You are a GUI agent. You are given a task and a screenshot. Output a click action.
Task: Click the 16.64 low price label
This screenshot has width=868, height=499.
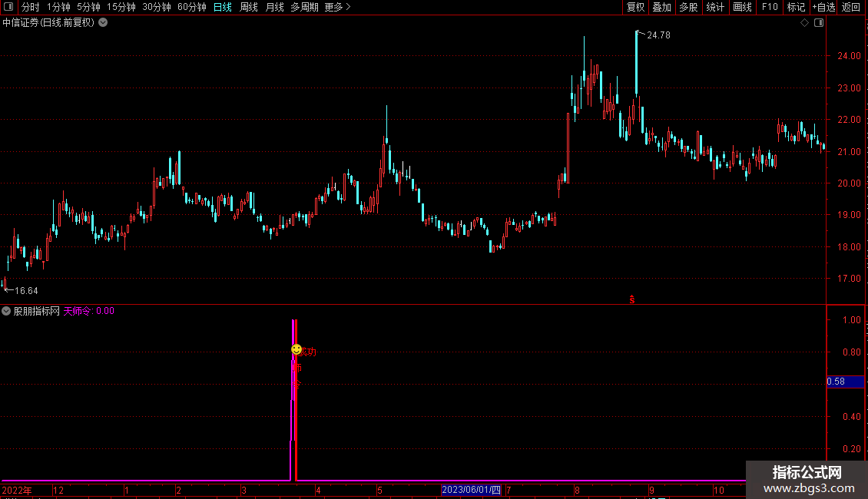pos(26,291)
